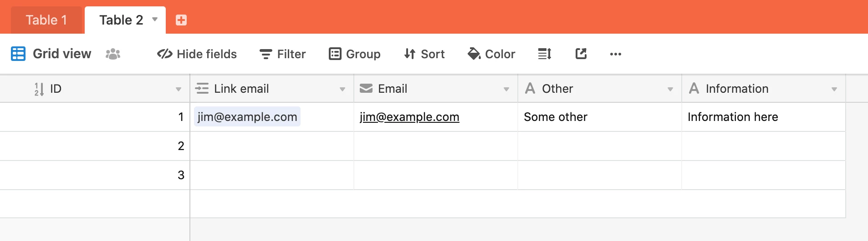Open the Email column dropdown arrow

pyautogui.click(x=506, y=89)
